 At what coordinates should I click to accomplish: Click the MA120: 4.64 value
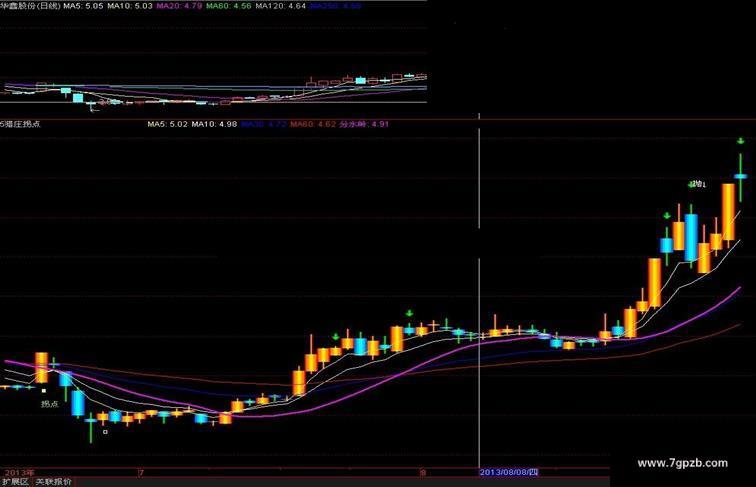coord(281,6)
